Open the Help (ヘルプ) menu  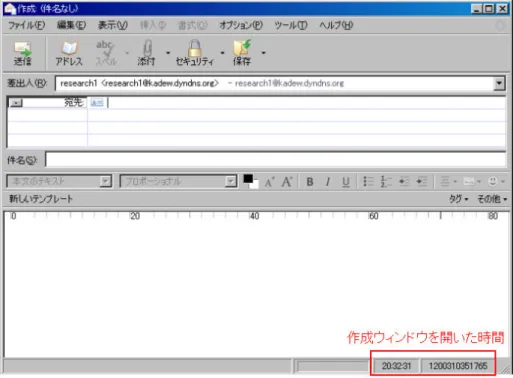click(336, 25)
